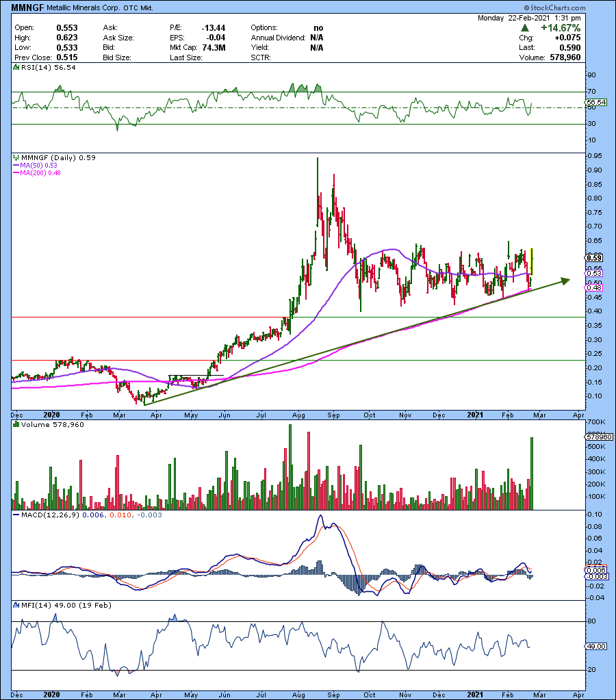
Task: Click the green up-triangle change icon
Action: (525, 27)
